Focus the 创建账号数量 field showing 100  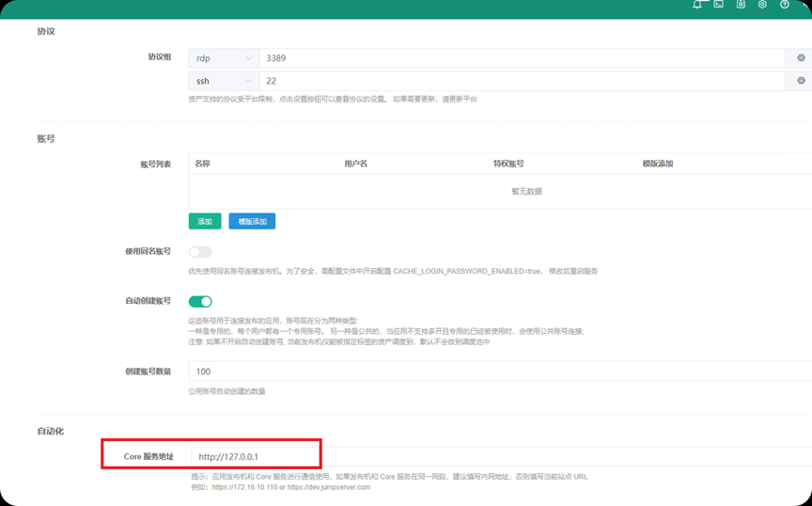[500, 372]
